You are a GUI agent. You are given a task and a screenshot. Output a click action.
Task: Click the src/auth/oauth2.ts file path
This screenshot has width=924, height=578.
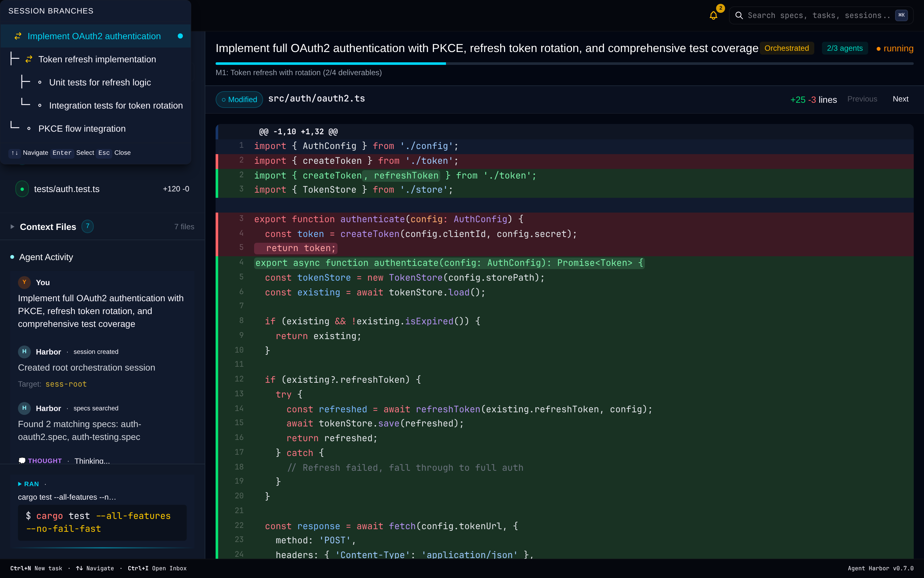click(317, 99)
